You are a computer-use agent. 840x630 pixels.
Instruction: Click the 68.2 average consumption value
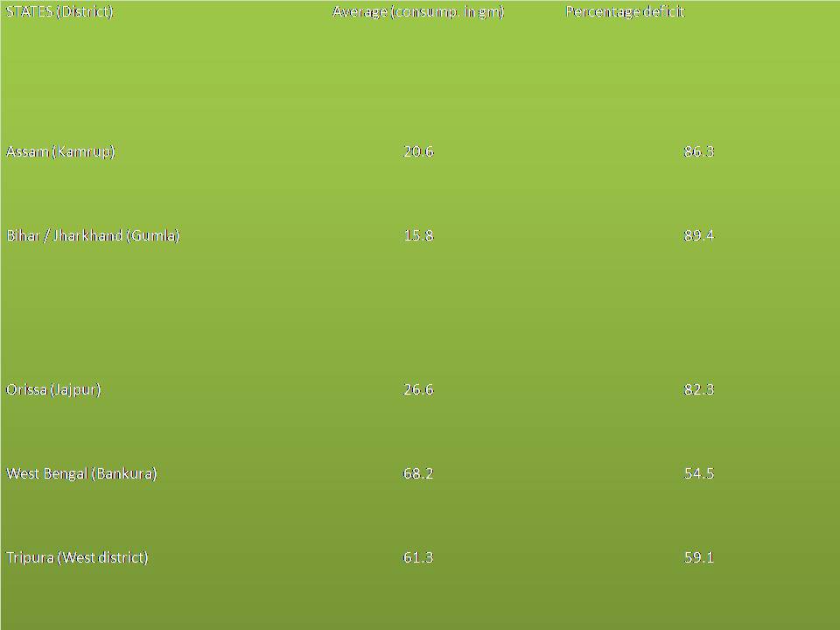click(x=418, y=473)
